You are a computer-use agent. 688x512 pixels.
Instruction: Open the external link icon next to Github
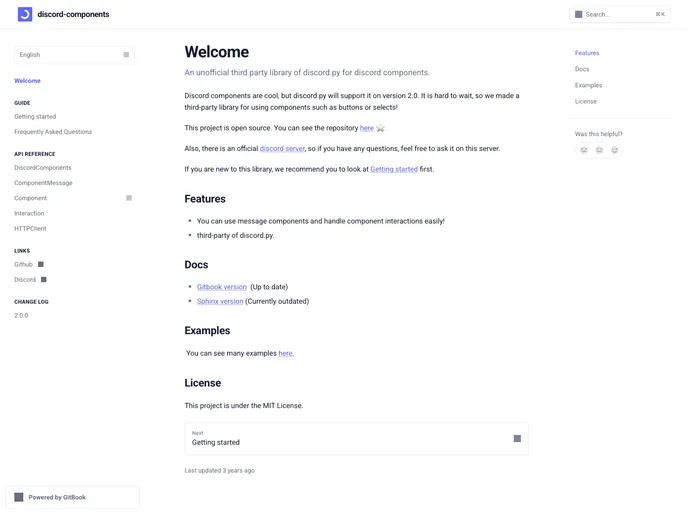click(x=41, y=264)
